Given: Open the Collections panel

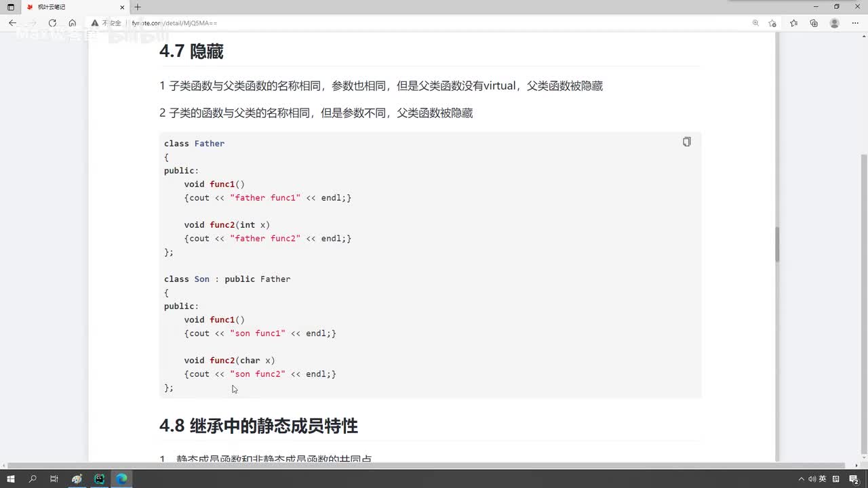Looking at the screenshot, I should pyautogui.click(x=814, y=23).
